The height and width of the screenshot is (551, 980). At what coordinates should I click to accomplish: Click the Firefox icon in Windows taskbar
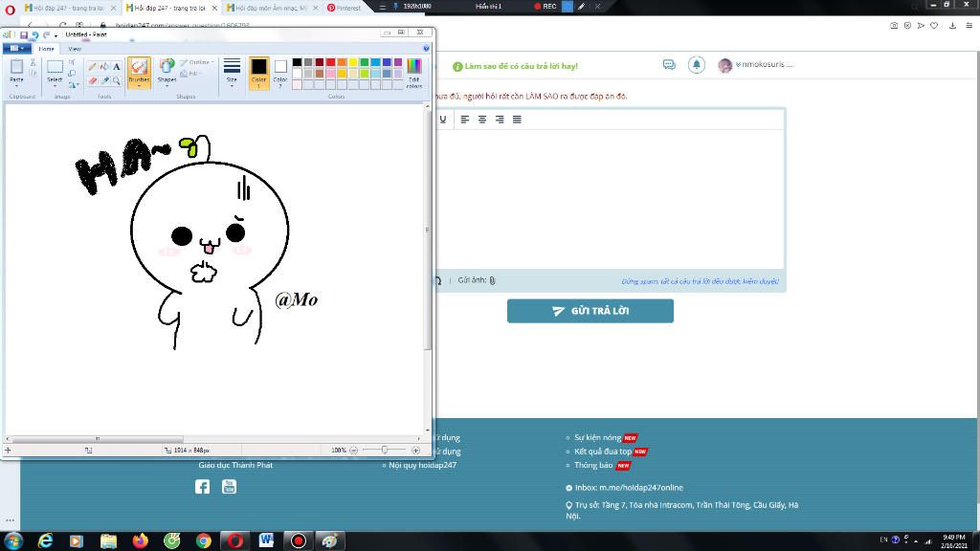coord(140,540)
